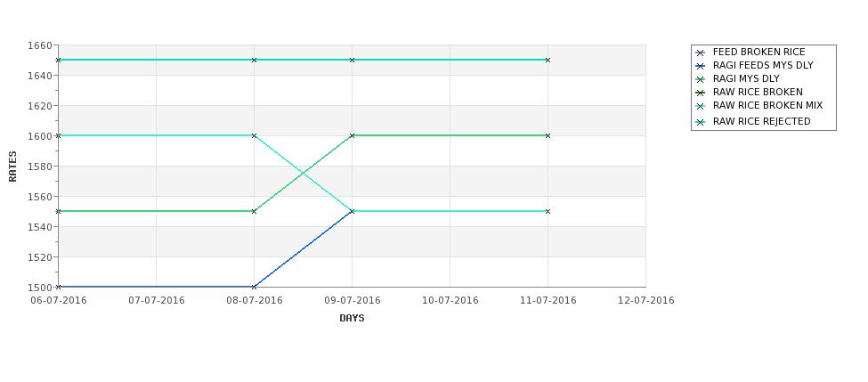This screenshot has width=868, height=382.
Task: Click FEED BROKEN RICE legend marker icon
Action: (x=701, y=53)
